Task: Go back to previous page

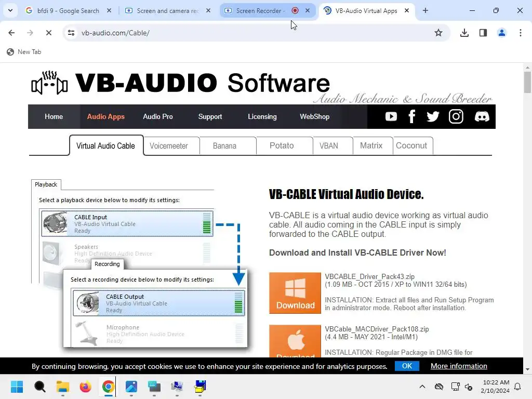Action: [11, 33]
